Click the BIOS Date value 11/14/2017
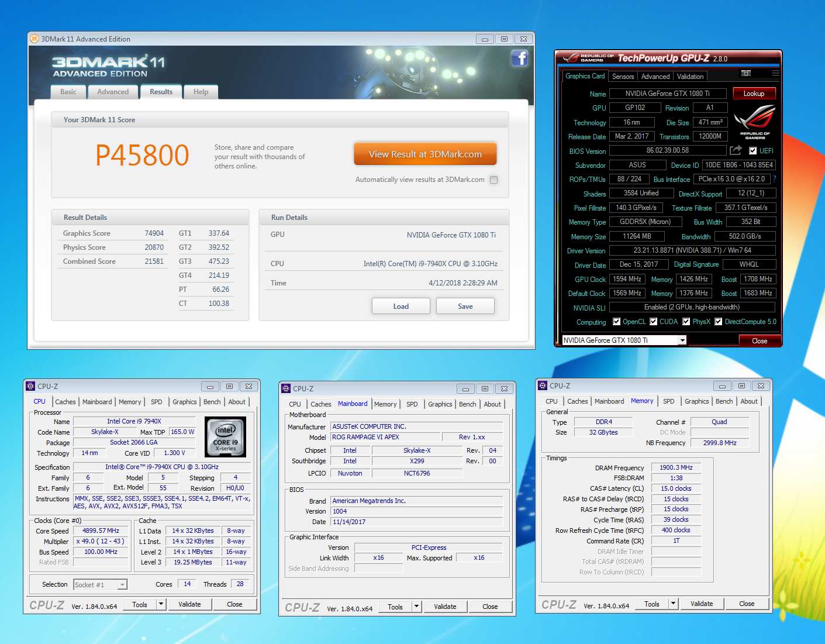Viewport: 825px width, 644px height. [x=417, y=522]
